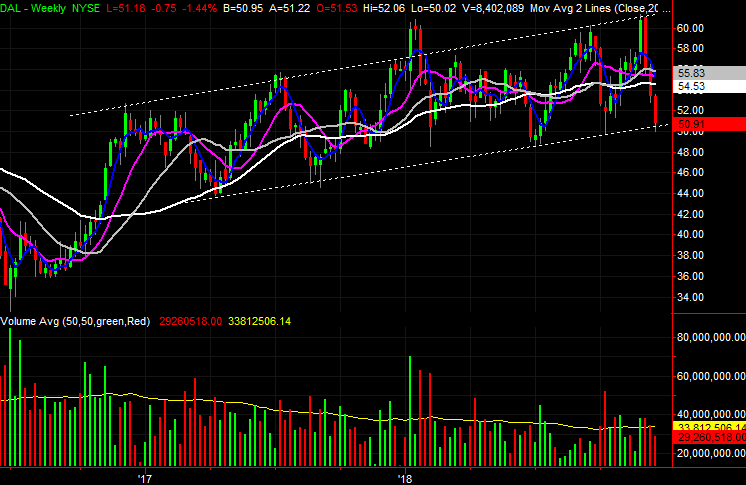Click the open value O=51.53
The image size is (746, 485).
pyautogui.click(x=336, y=8)
